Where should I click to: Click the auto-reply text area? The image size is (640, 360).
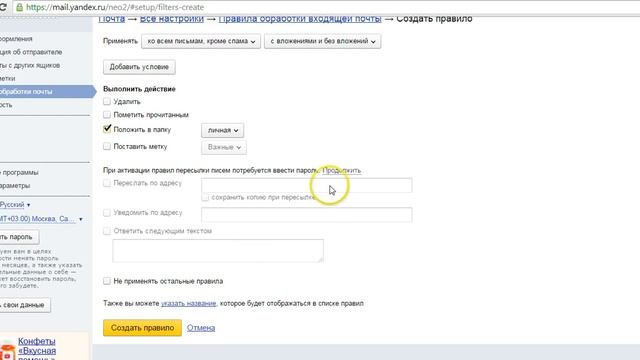tap(218, 250)
